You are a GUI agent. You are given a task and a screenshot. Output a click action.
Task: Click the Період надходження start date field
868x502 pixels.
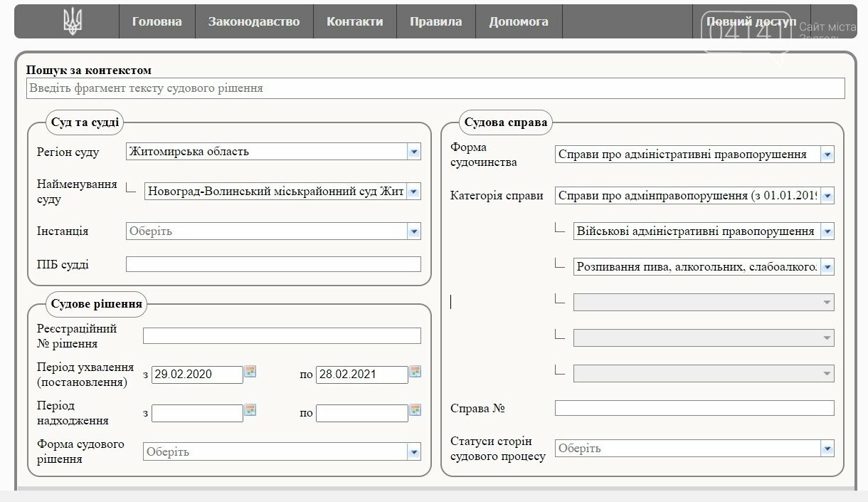click(x=197, y=413)
